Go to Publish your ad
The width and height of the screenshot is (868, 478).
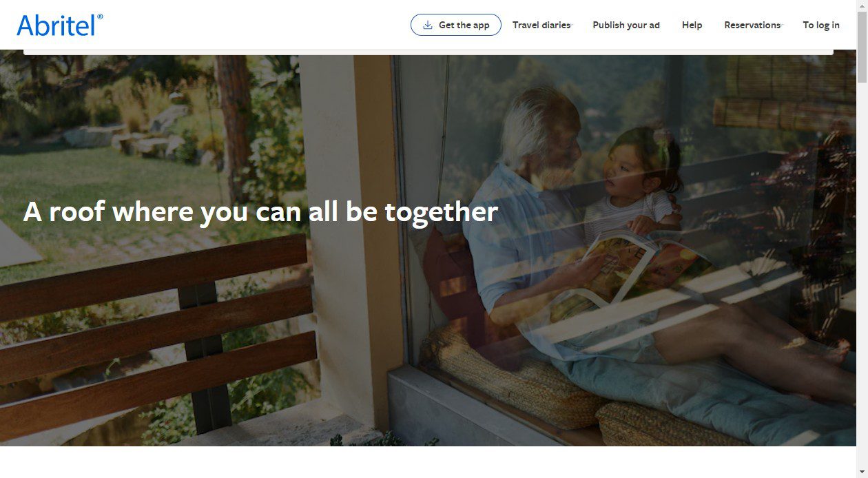626,25
